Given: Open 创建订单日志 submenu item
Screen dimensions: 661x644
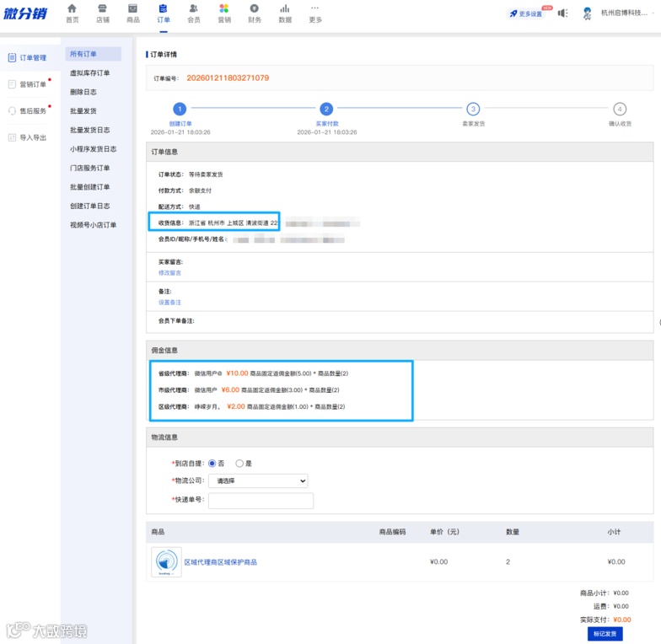Looking at the screenshot, I should click(89, 206).
